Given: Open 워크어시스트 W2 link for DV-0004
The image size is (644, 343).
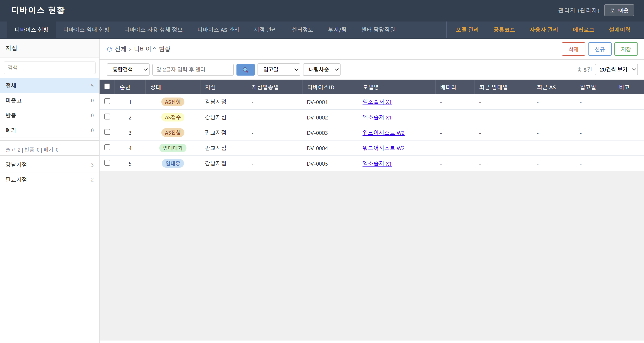Looking at the screenshot, I should click(x=383, y=148).
